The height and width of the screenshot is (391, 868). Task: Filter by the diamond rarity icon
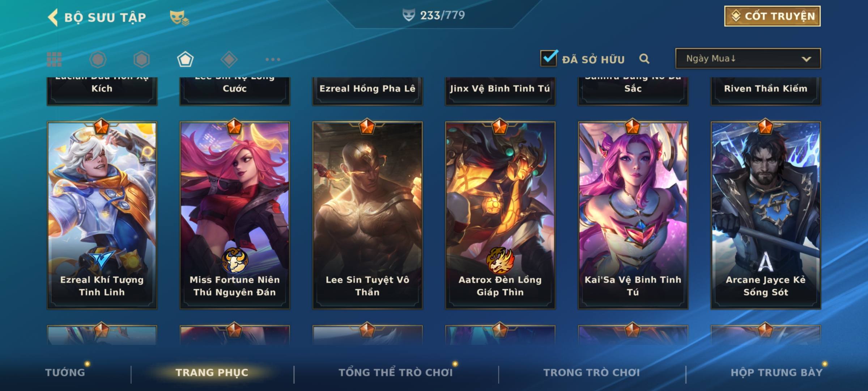point(229,59)
